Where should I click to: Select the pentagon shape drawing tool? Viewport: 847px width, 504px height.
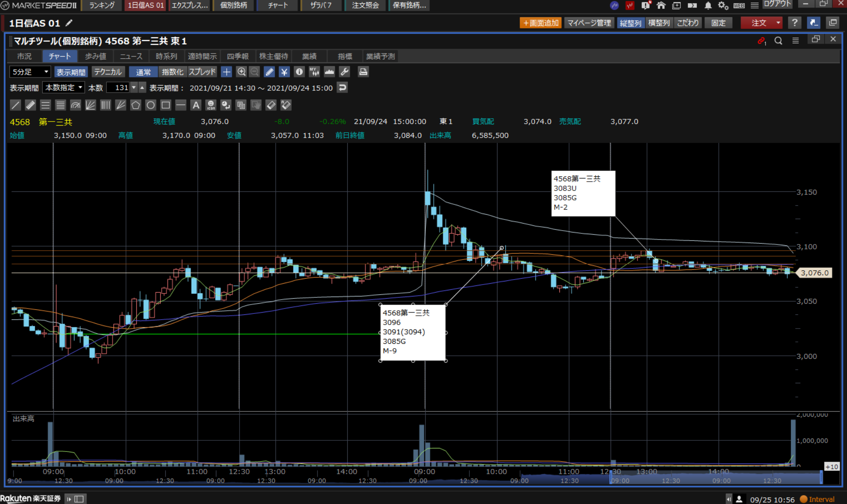(135, 105)
